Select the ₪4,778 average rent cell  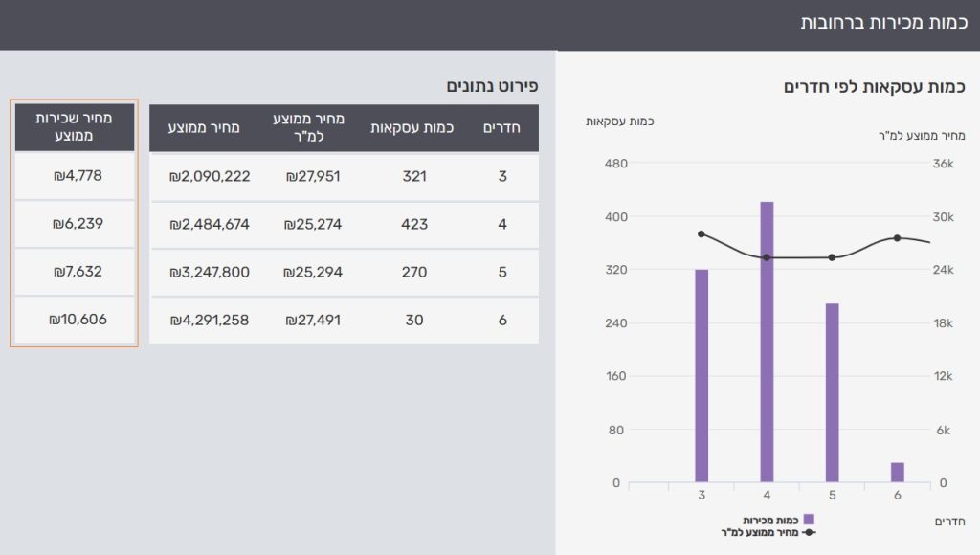pos(76,176)
